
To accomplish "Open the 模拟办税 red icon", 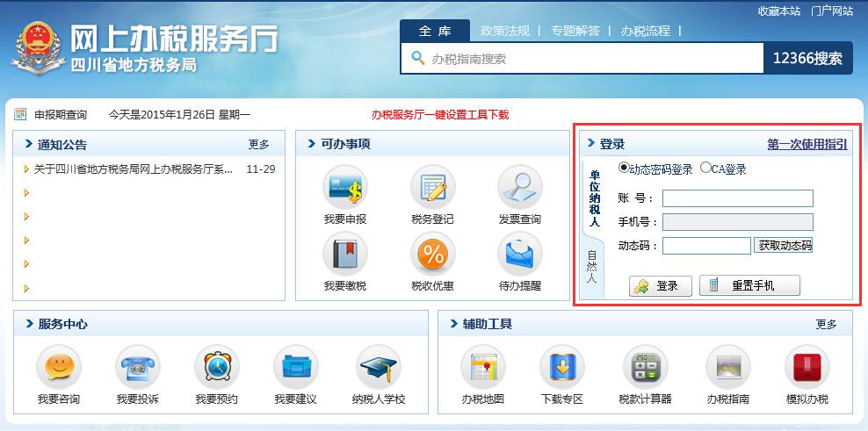I will (x=807, y=368).
